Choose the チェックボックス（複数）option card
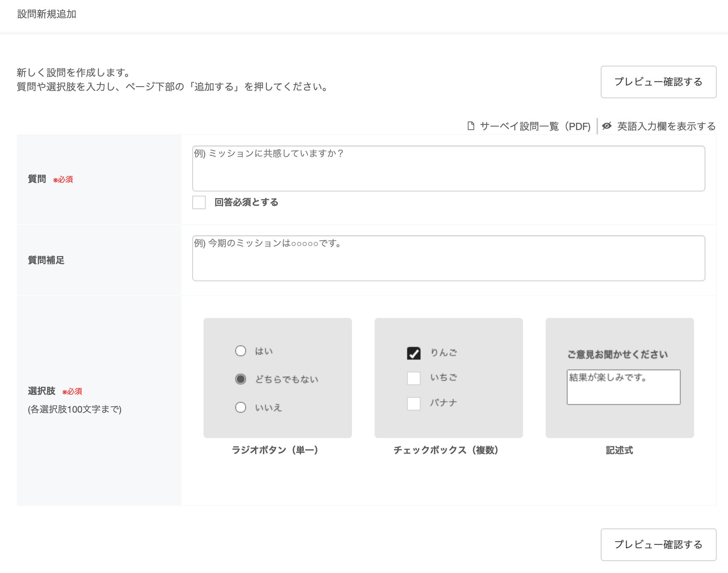The height and width of the screenshot is (573, 728). (449, 378)
